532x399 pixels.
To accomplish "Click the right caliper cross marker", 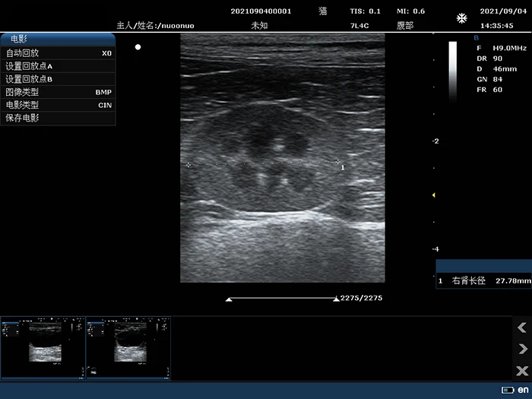I will click(337, 162).
